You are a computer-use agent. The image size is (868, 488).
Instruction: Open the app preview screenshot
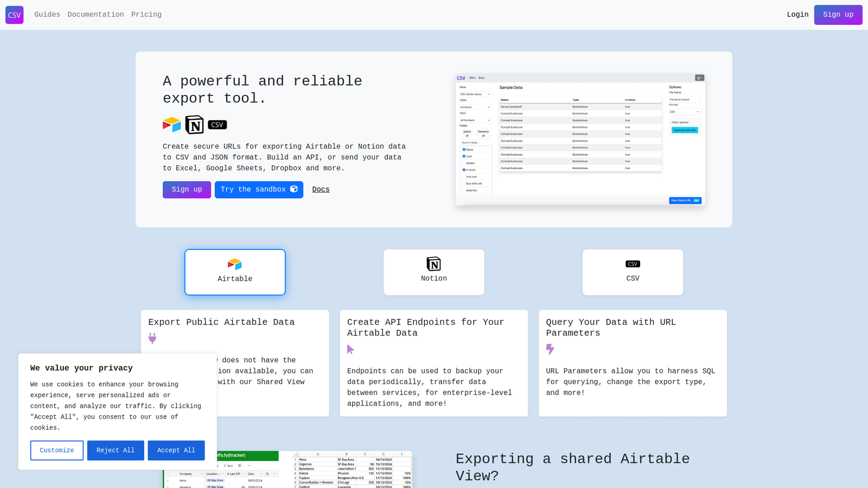point(580,139)
